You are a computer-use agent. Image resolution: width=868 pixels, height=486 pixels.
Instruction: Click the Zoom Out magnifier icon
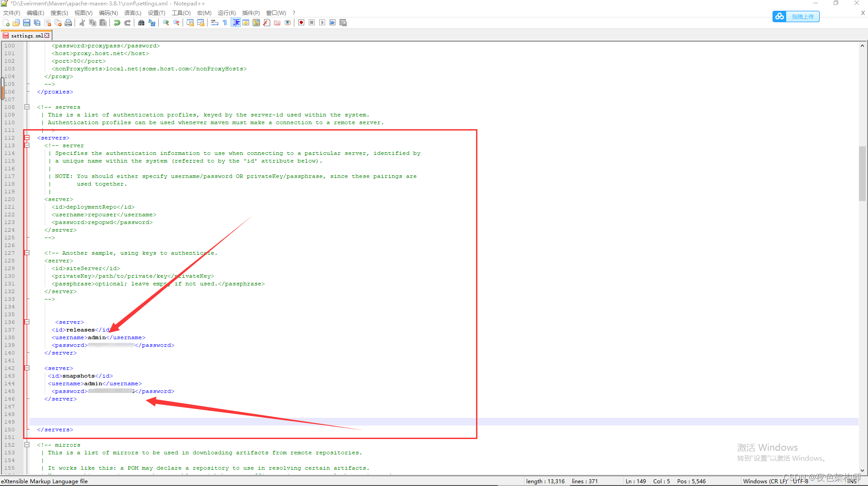point(176,23)
